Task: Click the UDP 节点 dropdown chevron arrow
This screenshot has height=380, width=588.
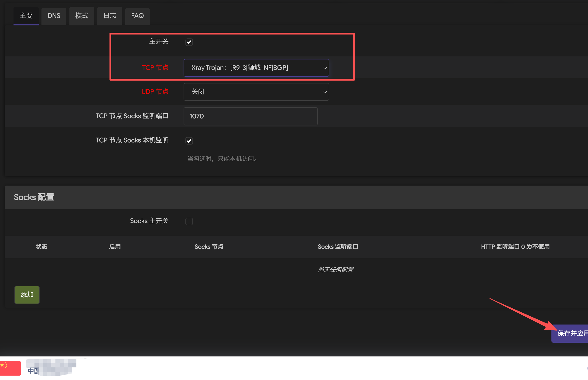Action: pyautogui.click(x=325, y=92)
